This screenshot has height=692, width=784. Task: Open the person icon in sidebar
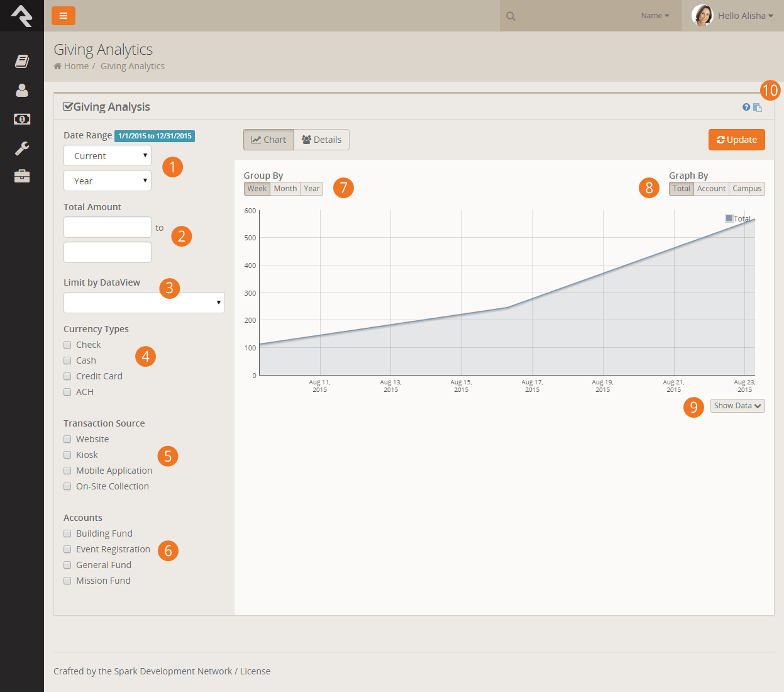coord(22,91)
